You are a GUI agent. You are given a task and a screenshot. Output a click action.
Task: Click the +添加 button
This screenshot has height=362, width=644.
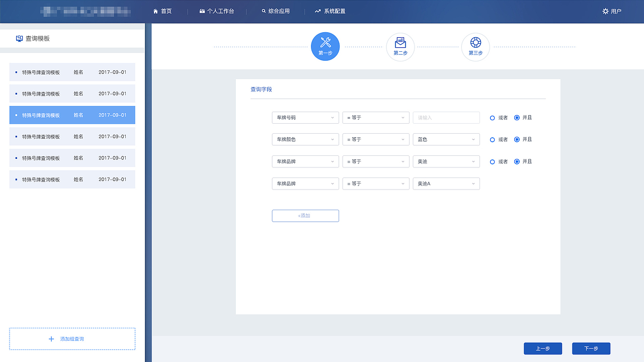click(305, 216)
